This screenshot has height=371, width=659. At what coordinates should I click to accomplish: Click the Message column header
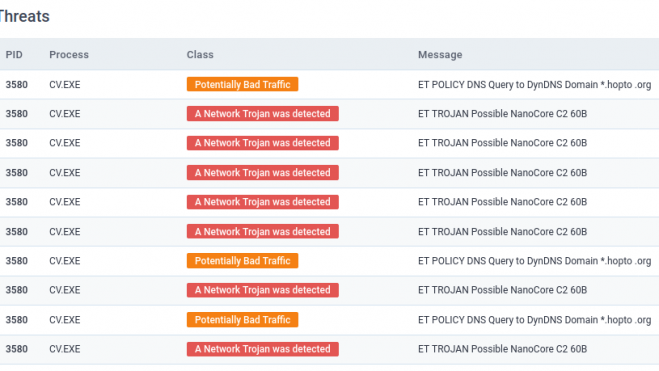pyautogui.click(x=440, y=55)
